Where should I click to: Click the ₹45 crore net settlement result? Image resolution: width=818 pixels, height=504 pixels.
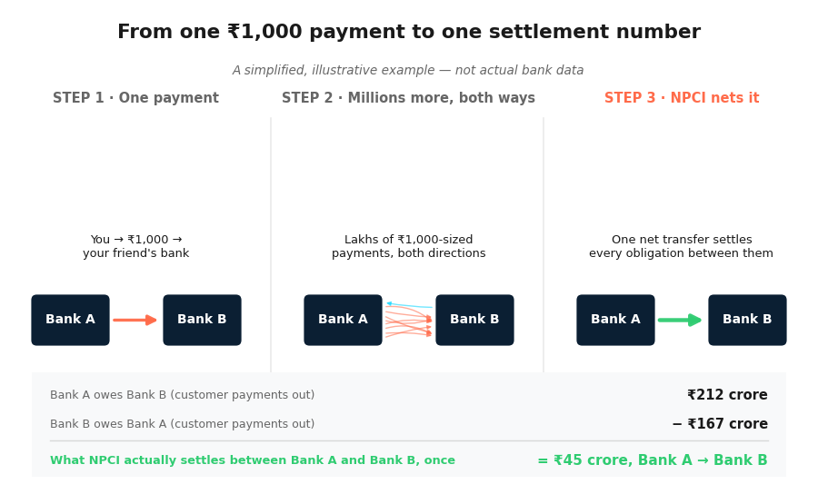tap(653, 460)
